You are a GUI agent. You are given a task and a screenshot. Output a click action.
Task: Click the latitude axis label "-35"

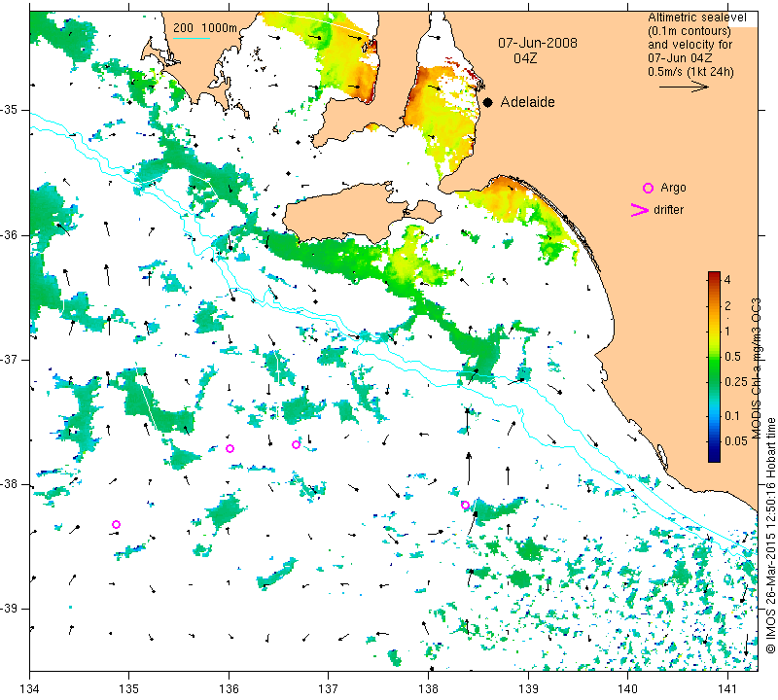pyautogui.click(x=10, y=110)
